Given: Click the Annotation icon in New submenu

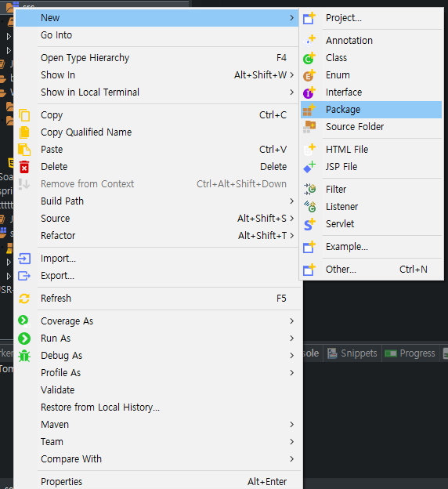Looking at the screenshot, I should 309,41.
